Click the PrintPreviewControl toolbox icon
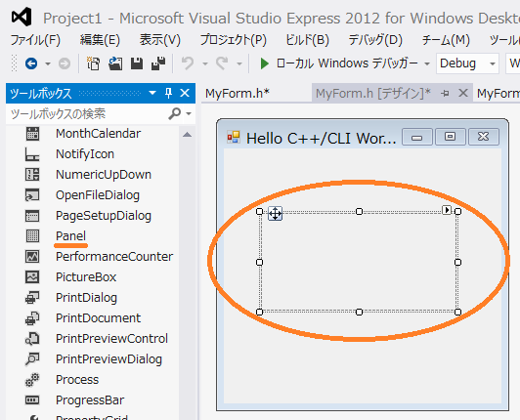The width and height of the screenshot is (520, 420). click(x=32, y=339)
